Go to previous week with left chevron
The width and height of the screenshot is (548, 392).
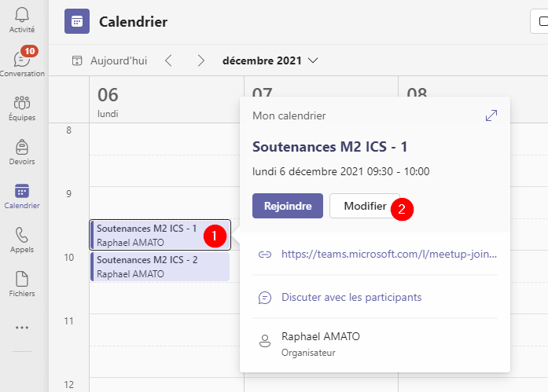coord(169,60)
